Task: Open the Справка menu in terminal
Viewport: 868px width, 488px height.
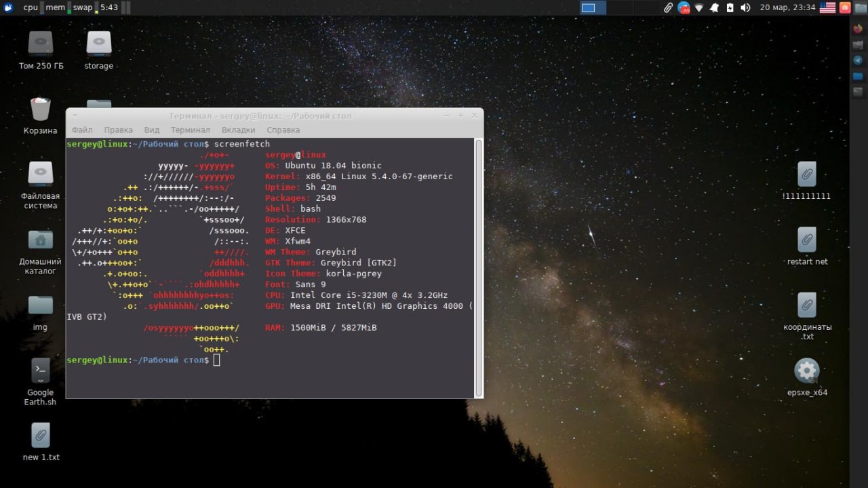Action: coord(283,130)
